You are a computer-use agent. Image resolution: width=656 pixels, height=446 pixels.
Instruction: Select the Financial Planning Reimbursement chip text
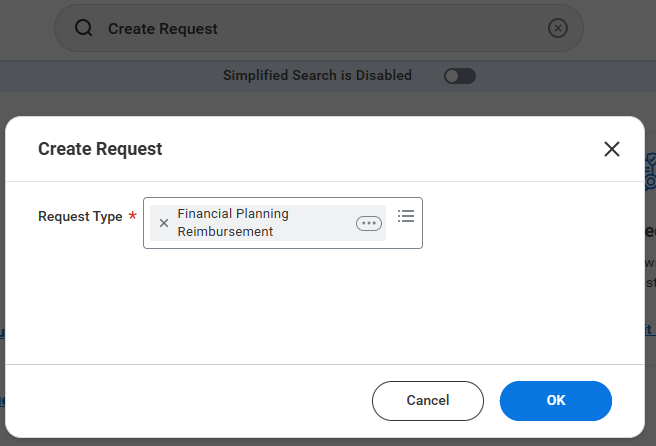click(233, 223)
